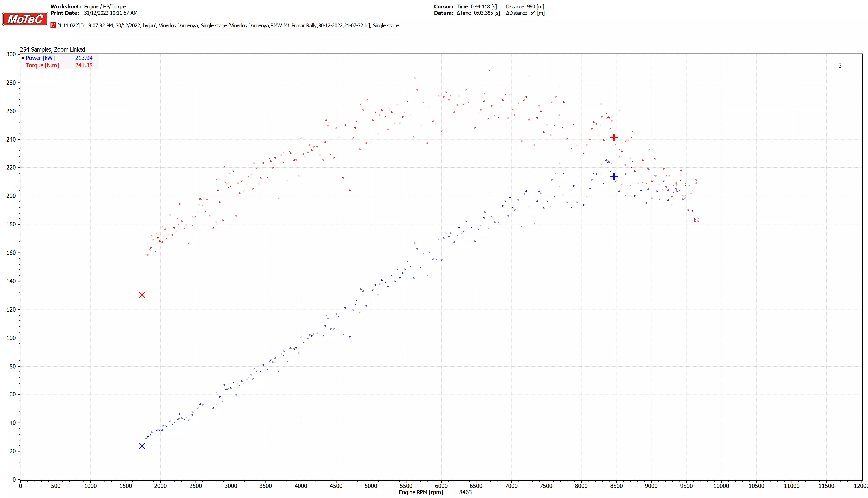Click the 254 Samples, Zoom Linked text

point(52,50)
